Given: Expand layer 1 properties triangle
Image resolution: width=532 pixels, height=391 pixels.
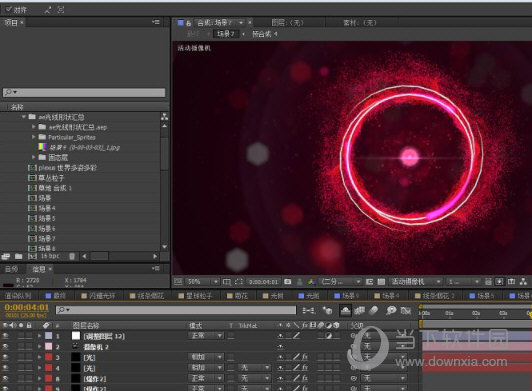Looking at the screenshot, I should [x=39, y=336].
